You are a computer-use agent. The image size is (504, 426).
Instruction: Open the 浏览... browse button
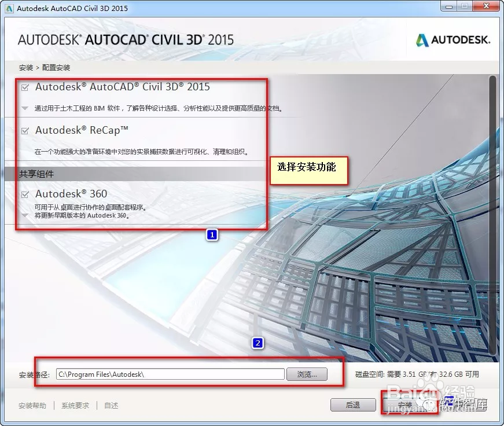tap(307, 374)
